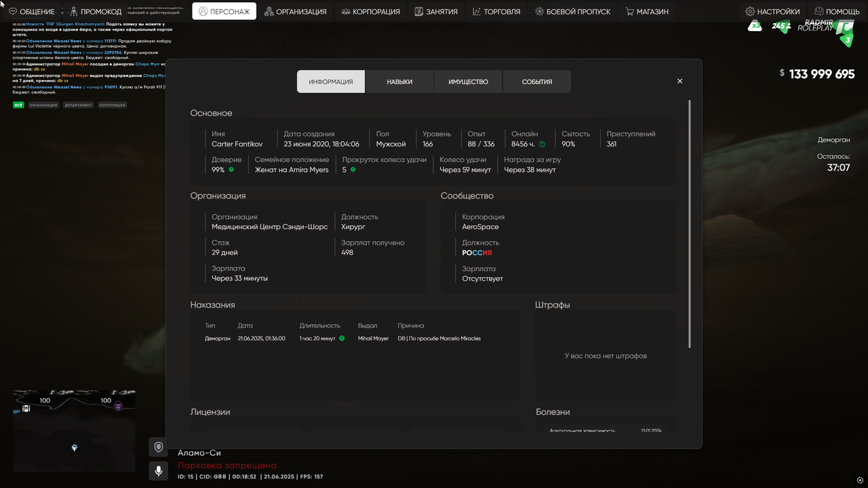Click the Деморган punishment row type
The image size is (868, 488).
(218, 338)
